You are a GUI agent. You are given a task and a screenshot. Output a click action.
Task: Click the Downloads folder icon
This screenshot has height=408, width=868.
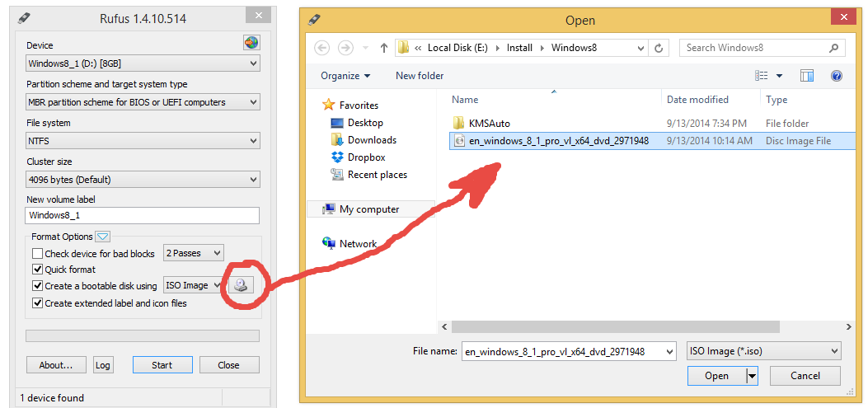coord(337,139)
